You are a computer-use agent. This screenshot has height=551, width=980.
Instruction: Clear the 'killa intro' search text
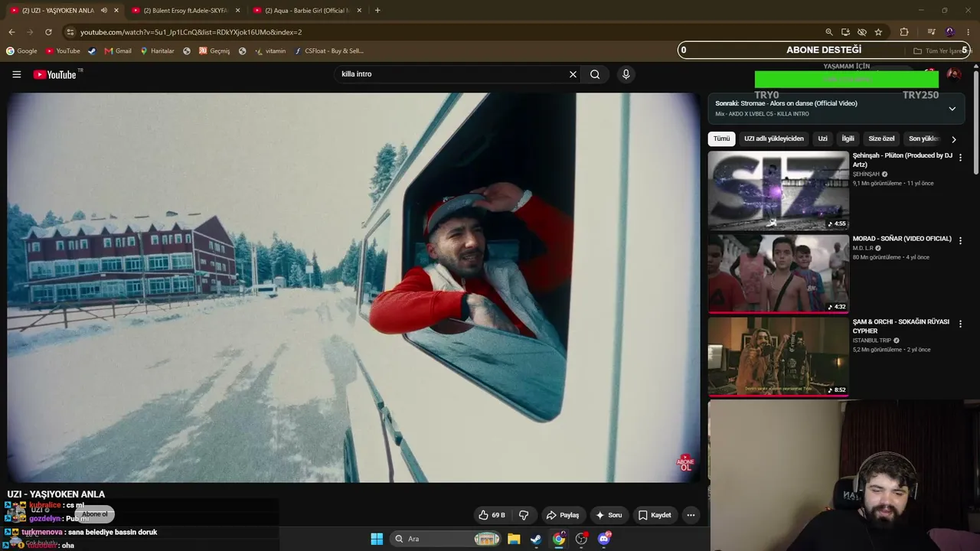(x=573, y=74)
